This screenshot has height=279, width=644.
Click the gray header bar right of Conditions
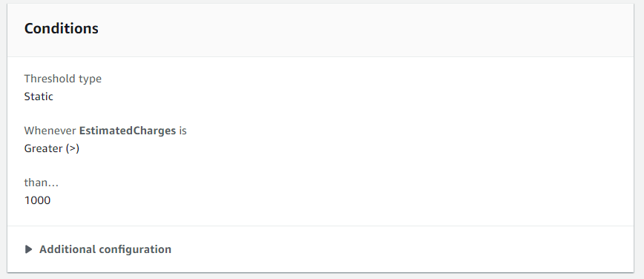point(366,30)
